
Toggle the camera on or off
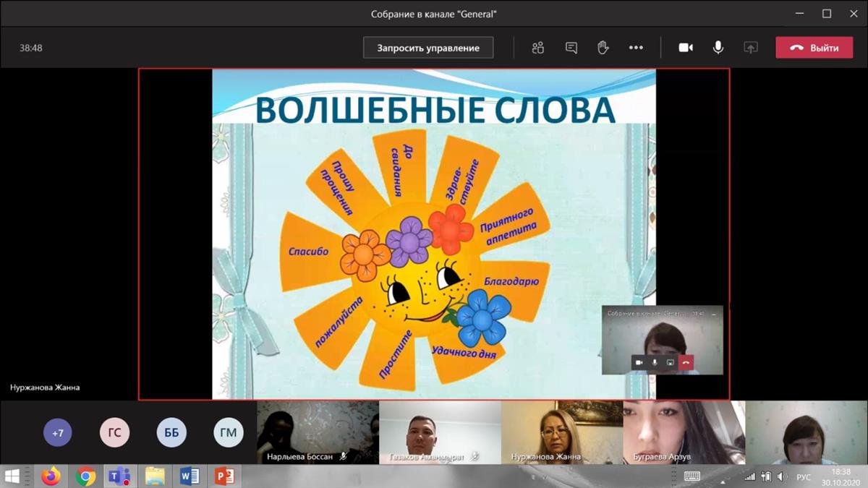(x=686, y=48)
